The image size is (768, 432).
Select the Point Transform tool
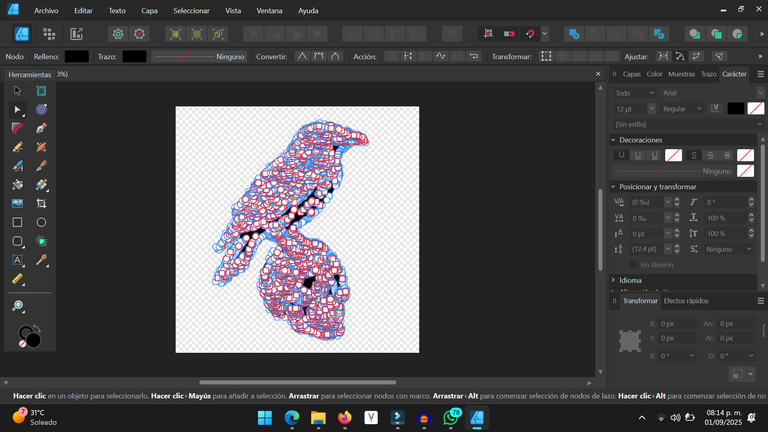41,110
